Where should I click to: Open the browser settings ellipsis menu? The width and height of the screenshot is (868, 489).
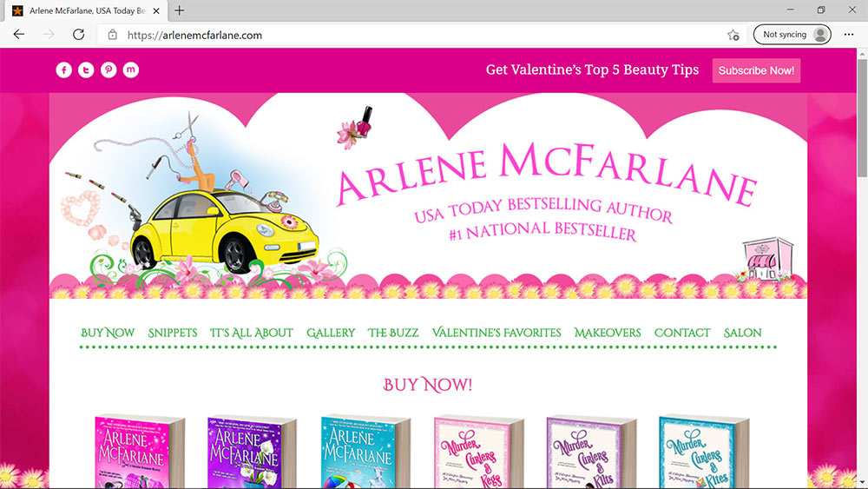click(849, 35)
